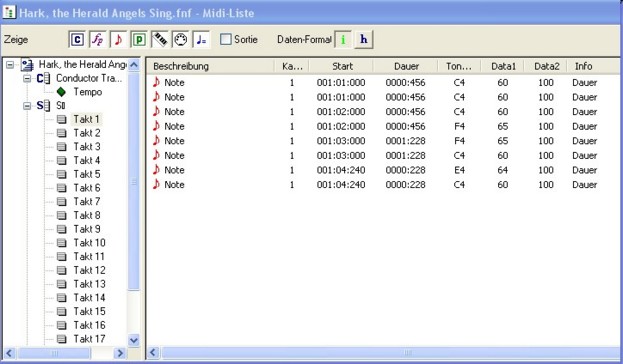Click the 'E4' pitch cell
Viewport: 623px width, 364px height.
point(459,170)
